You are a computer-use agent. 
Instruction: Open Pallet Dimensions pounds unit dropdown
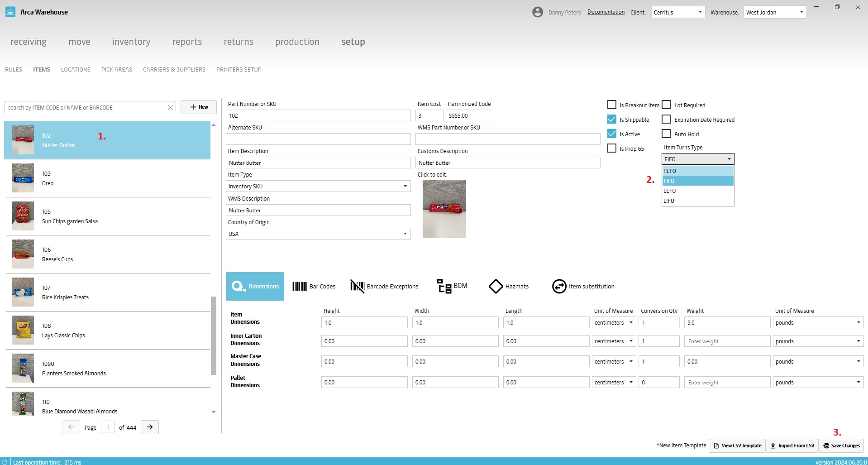click(x=818, y=382)
